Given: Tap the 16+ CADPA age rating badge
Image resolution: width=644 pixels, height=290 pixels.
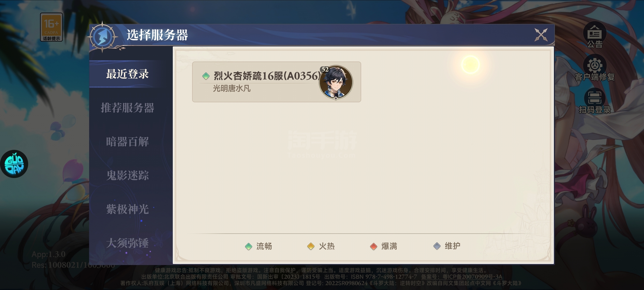Looking at the screenshot, I should tap(51, 27).
